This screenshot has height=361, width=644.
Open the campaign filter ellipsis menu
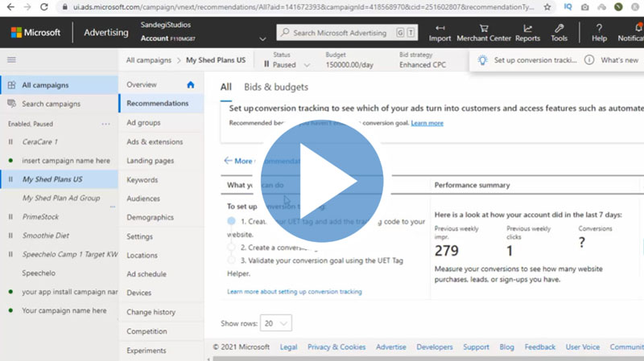pos(106,124)
